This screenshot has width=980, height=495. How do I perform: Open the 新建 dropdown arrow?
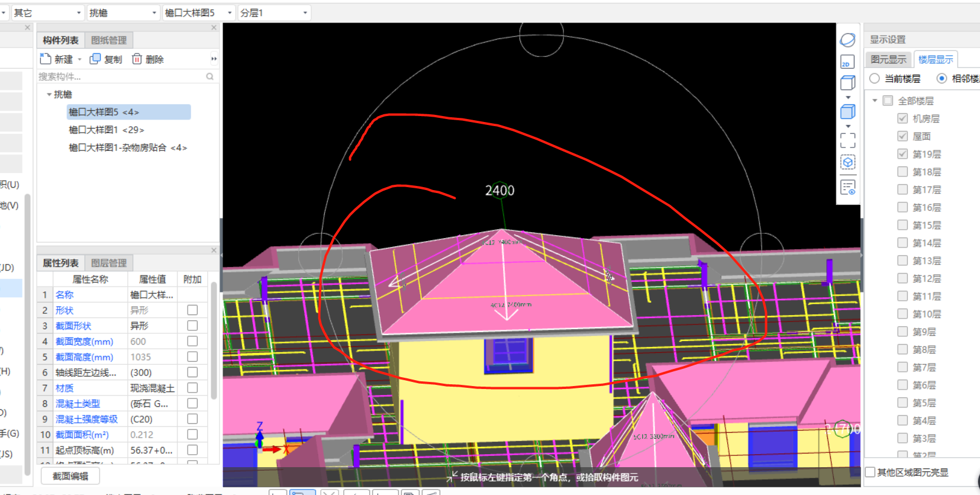(80, 59)
